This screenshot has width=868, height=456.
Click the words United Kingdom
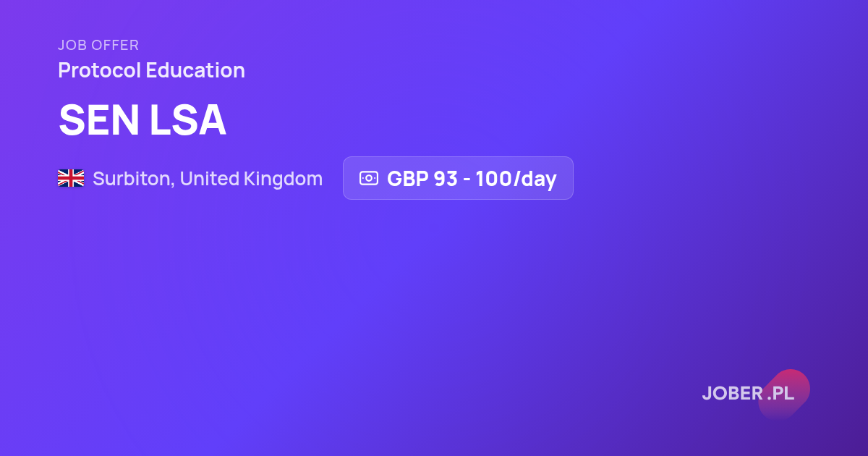pos(252,179)
